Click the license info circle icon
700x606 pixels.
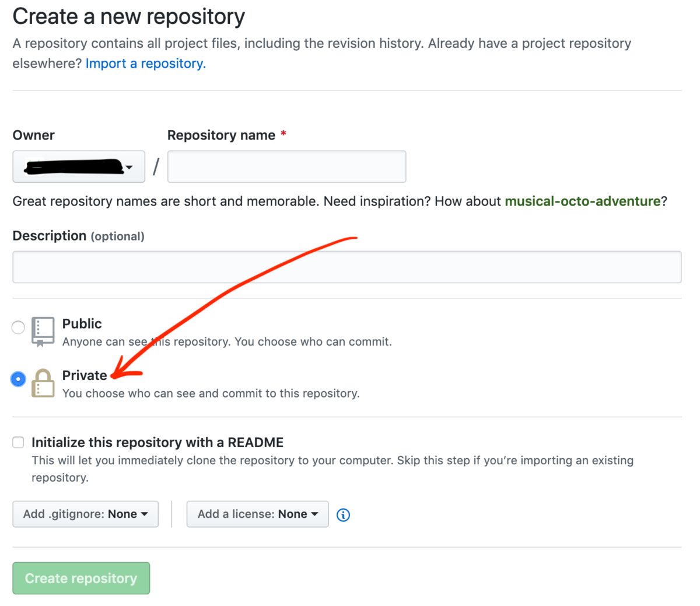tap(344, 515)
